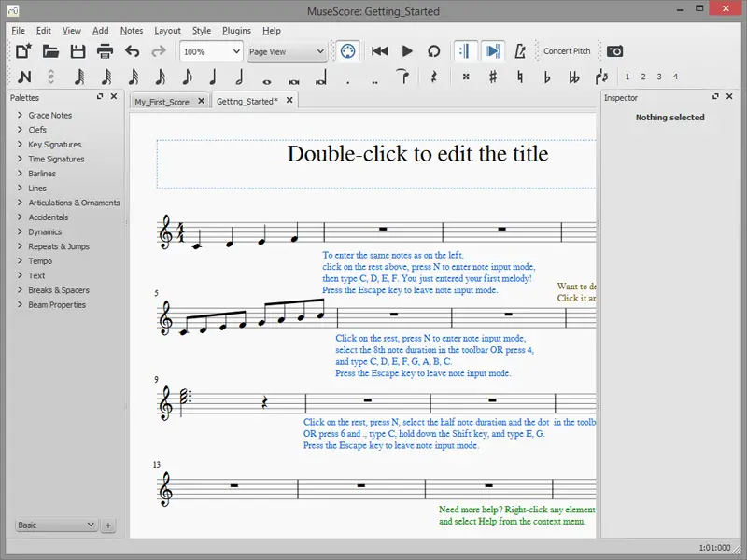
Task: Toggle the metronome icon
Action: point(520,51)
